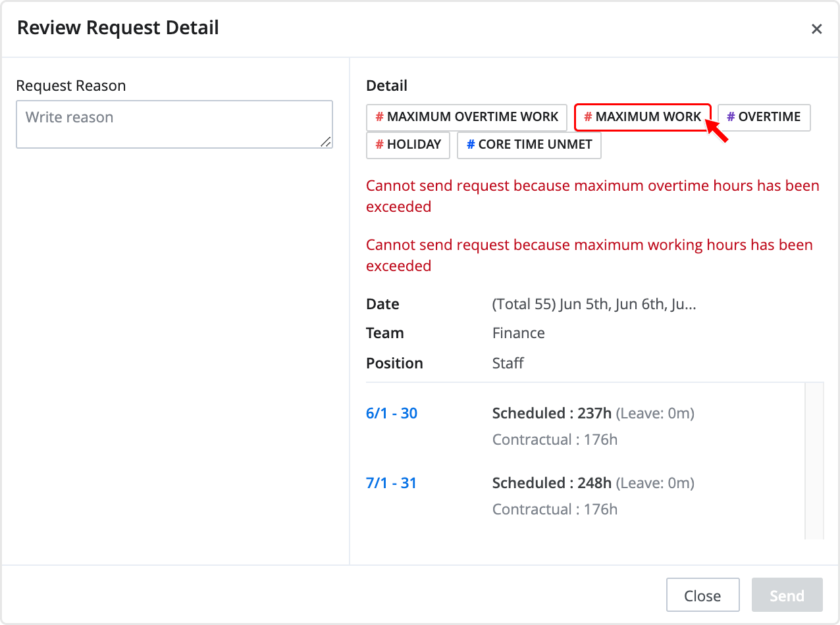Click the text area resize grip icon
Screen dimensions: 840x625
point(326,141)
